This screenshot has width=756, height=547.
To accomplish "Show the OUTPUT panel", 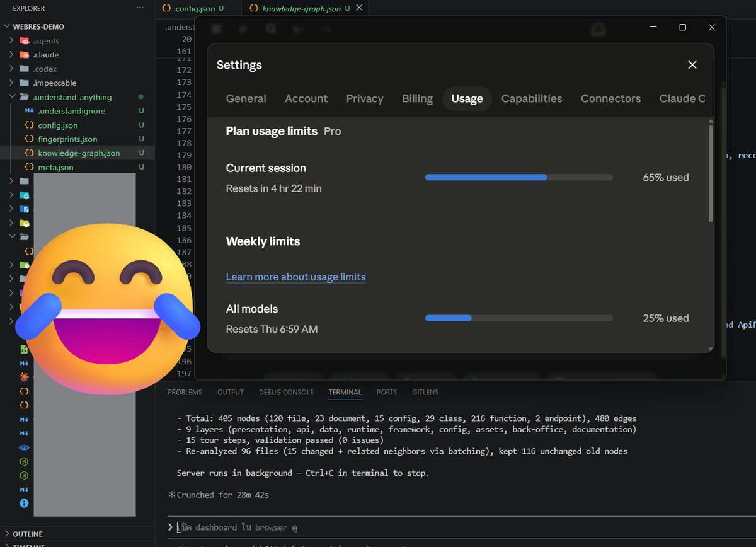I will click(x=231, y=392).
